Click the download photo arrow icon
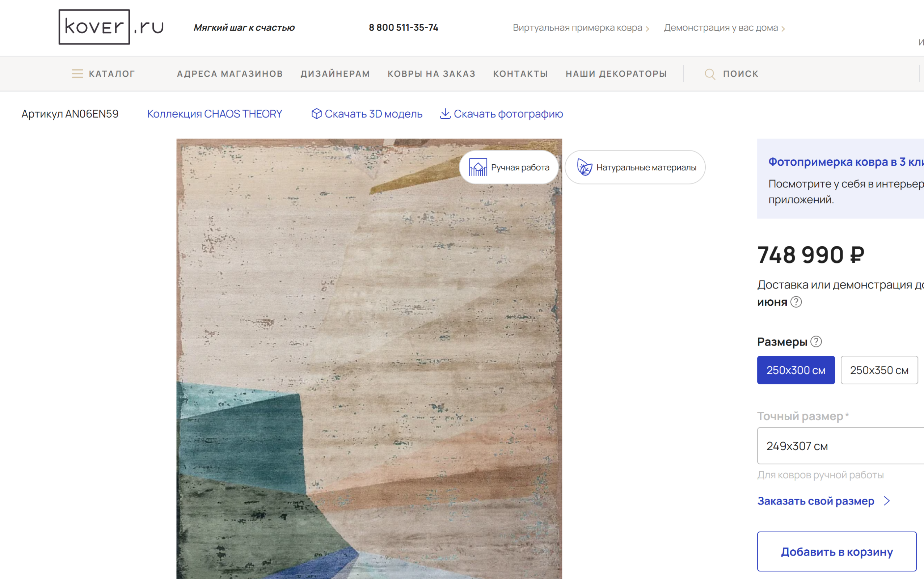Screen dimensions: 924x579 pyautogui.click(x=444, y=114)
